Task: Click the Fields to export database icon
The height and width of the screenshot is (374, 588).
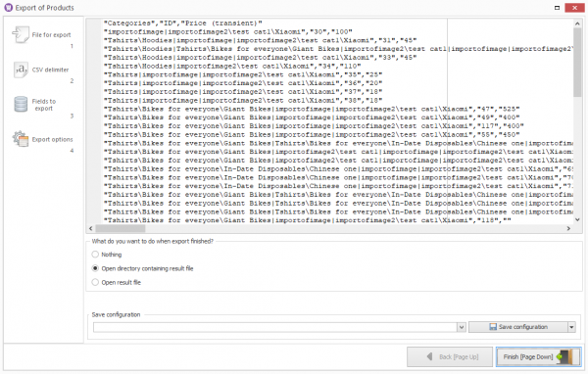Action: tap(21, 104)
